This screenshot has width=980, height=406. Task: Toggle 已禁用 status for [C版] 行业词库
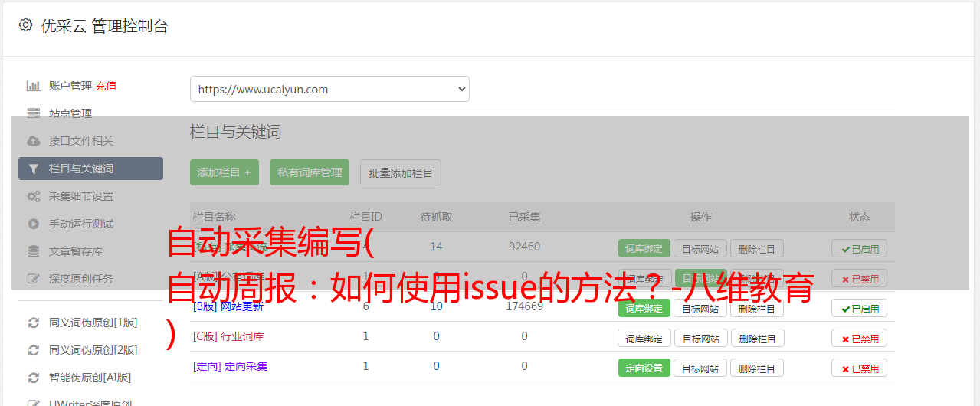pos(860,338)
